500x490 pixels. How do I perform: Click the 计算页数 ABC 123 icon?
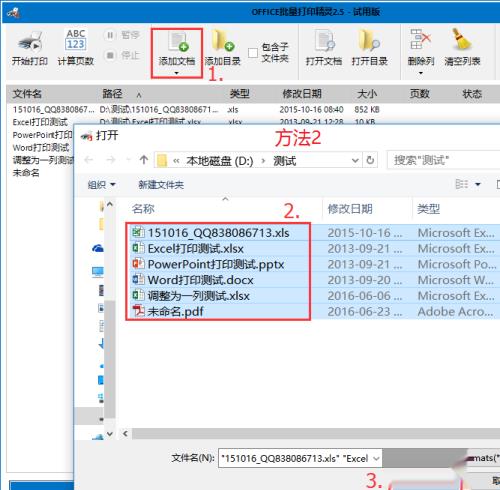coord(75,40)
